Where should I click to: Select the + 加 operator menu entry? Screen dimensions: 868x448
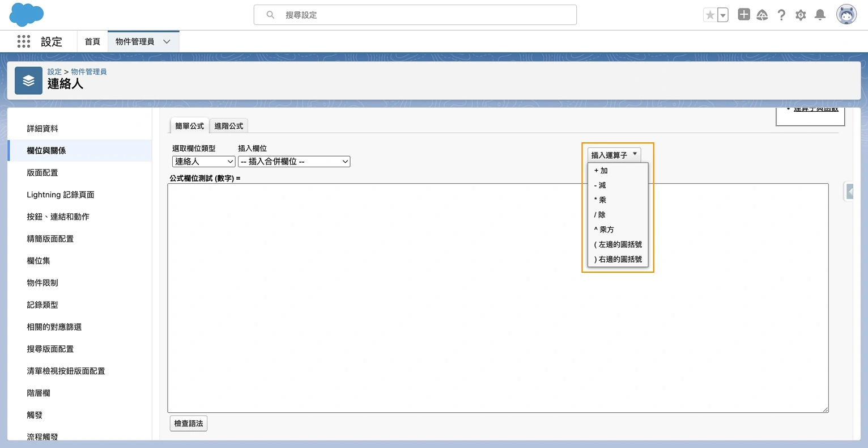602,170
